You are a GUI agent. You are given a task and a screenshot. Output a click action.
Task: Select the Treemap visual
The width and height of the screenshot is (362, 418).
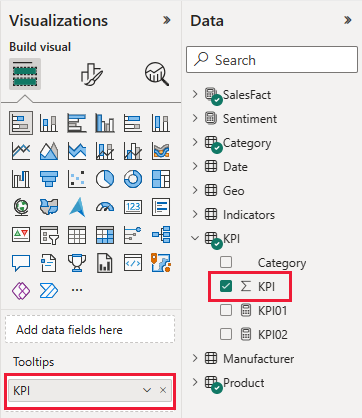(161, 179)
